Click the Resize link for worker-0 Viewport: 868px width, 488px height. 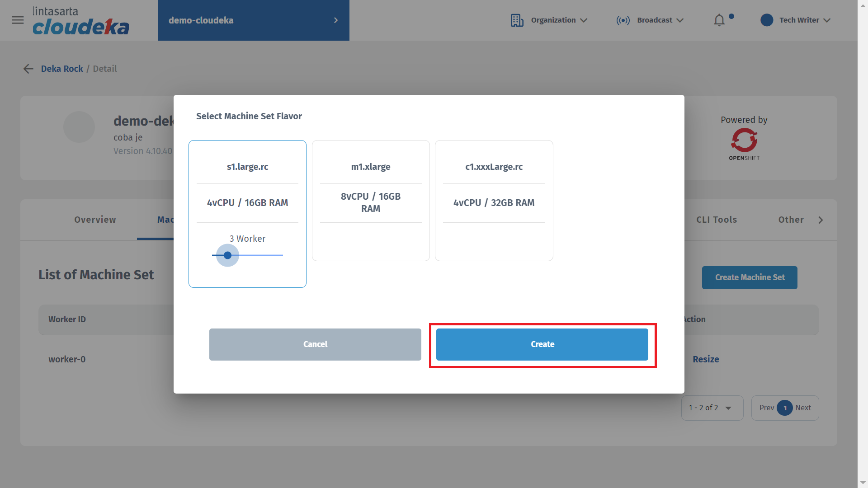tap(705, 359)
